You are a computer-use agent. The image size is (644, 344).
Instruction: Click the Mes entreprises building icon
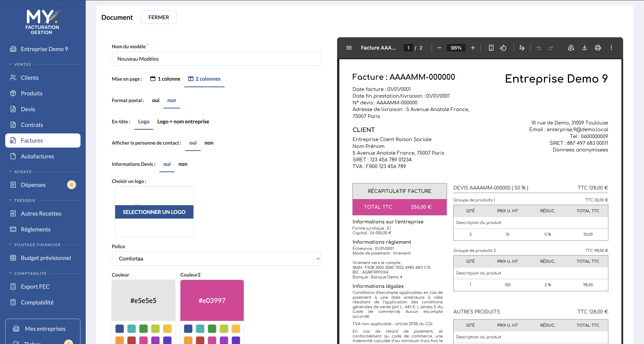16,329
